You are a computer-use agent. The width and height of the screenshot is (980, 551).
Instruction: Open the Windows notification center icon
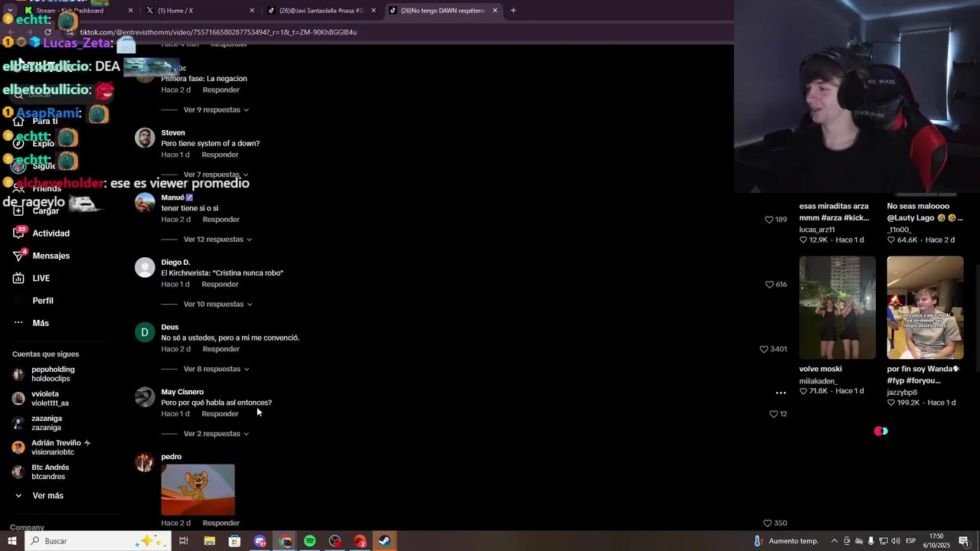[964, 541]
